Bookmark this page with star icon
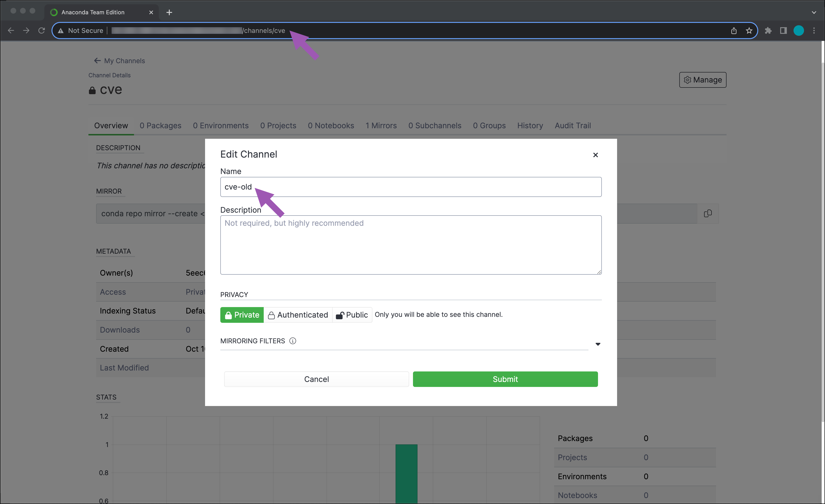Image resolution: width=825 pixels, height=504 pixels. tap(749, 31)
